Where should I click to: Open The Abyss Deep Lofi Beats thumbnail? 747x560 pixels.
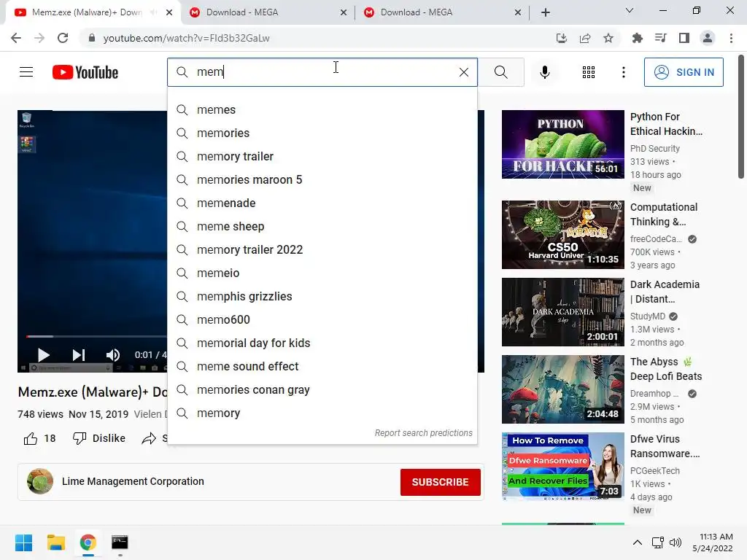click(x=562, y=389)
